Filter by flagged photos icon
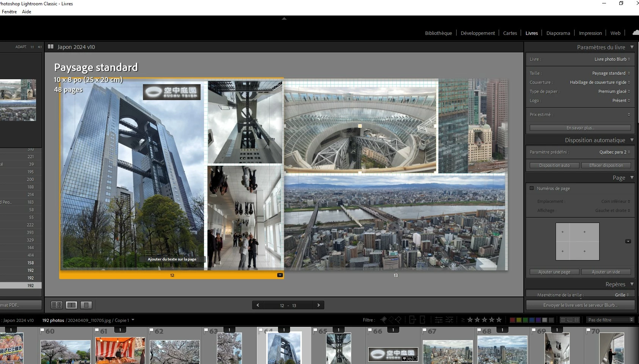 (384, 320)
